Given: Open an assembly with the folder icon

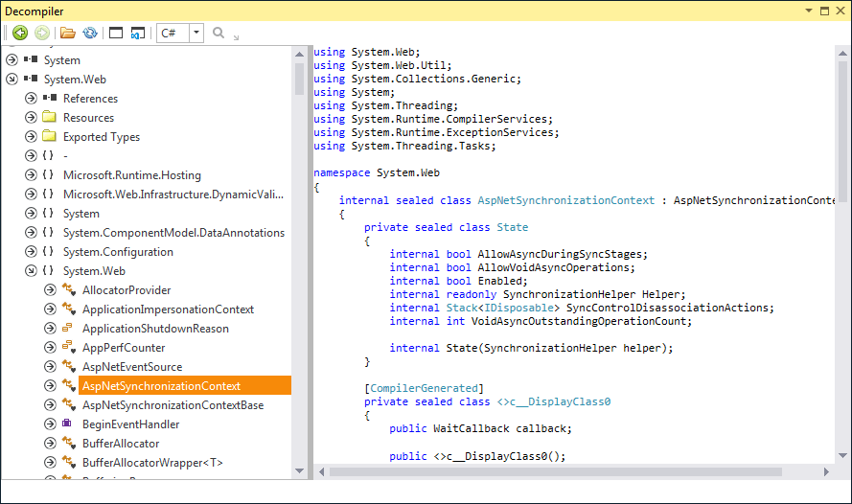Looking at the screenshot, I should (x=68, y=33).
